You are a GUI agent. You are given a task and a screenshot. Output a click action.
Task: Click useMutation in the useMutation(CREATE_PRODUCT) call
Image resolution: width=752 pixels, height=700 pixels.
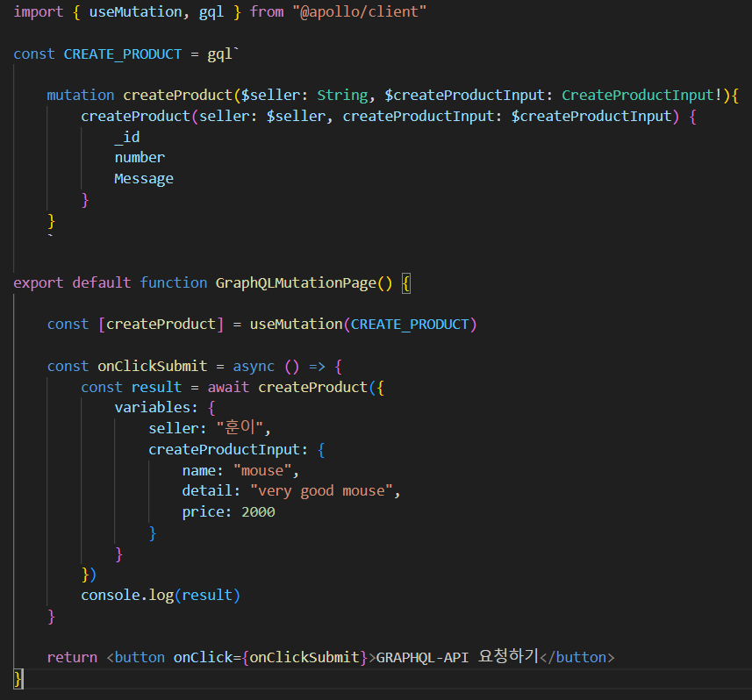point(296,324)
